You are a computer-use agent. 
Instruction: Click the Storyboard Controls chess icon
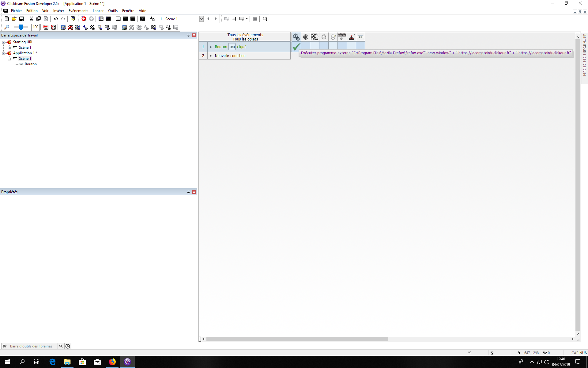(315, 37)
